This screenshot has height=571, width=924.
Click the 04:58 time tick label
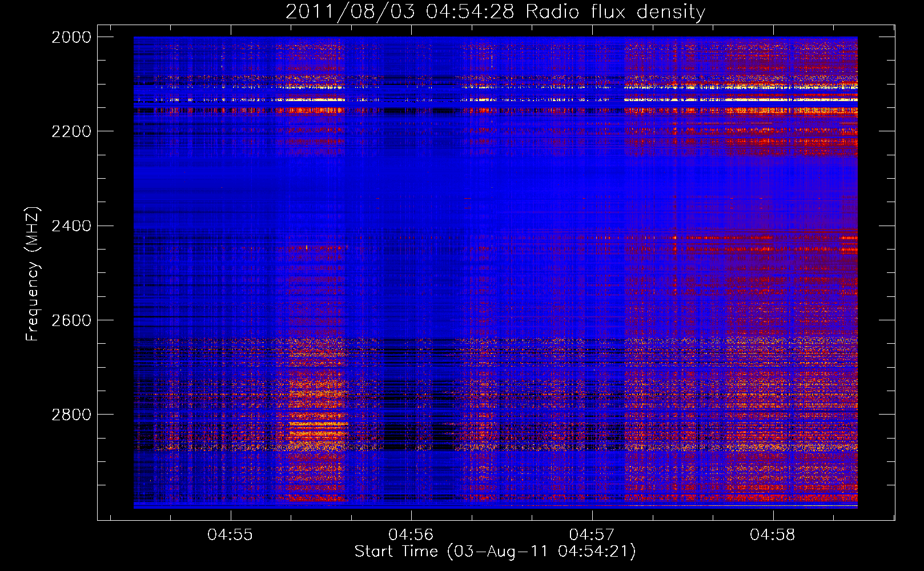click(x=773, y=535)
